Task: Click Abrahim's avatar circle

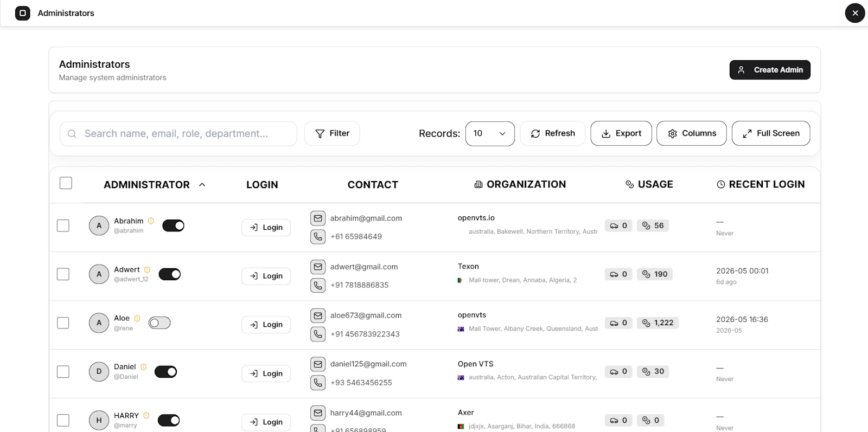Action: 99,225
